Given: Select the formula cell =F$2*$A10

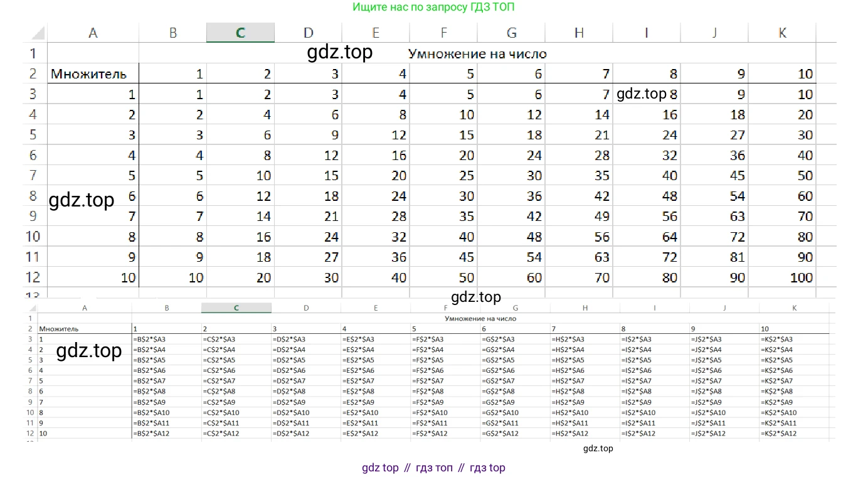Looking at the screenshot, I should click(446, 412).
